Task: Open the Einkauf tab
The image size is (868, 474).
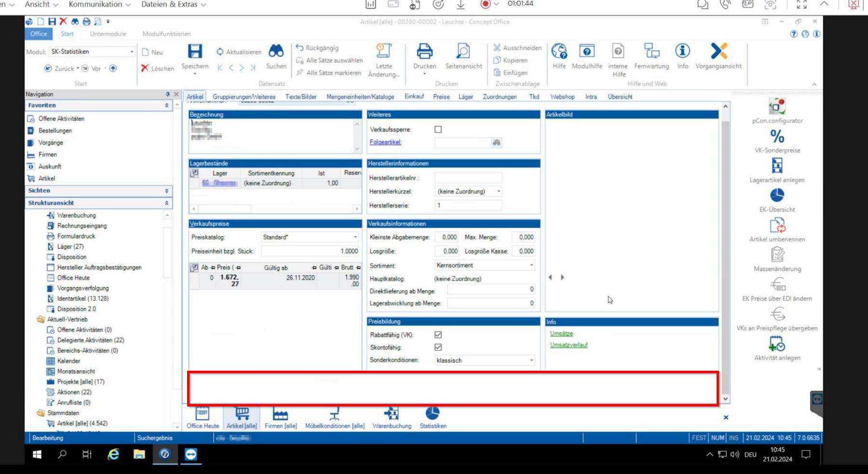Action: click(x=414, y=97)
